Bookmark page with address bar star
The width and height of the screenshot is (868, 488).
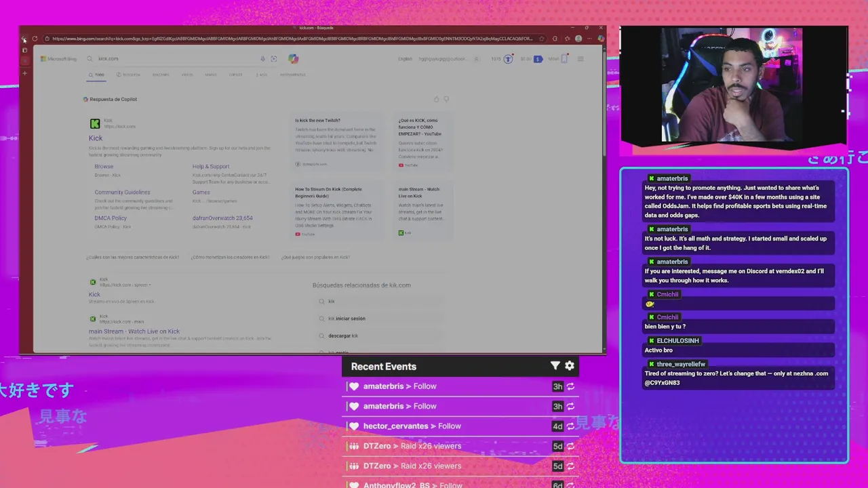coord(542,39)
